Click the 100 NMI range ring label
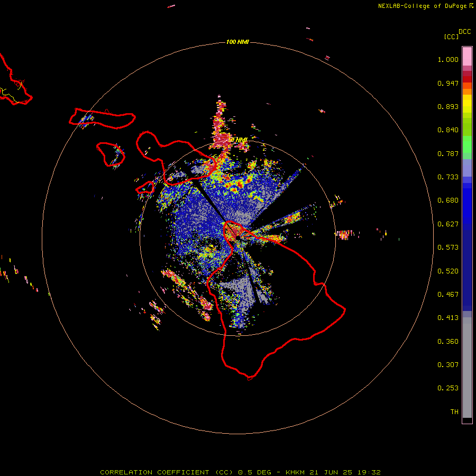Image resolution: width=476 pixels, height=476 pixels. click(237, 42)
